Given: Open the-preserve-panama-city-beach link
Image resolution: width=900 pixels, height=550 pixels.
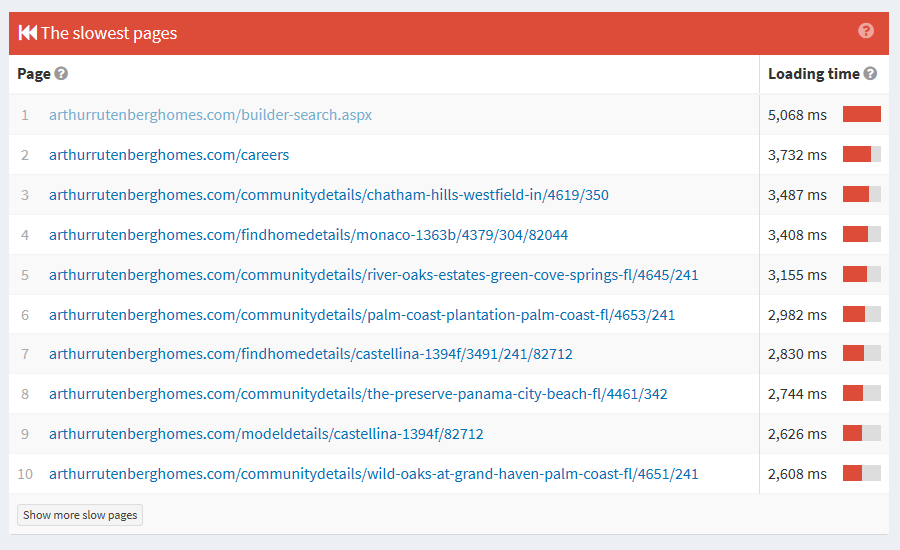Looking at the screenshot, I should pyautogui.click(x=358, y=394).
